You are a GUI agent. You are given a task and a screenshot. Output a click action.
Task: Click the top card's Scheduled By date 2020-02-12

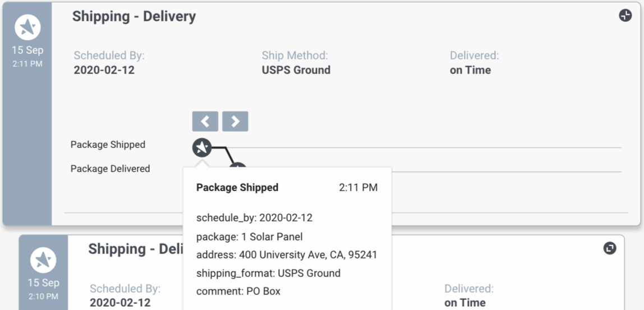coord(104,70)
